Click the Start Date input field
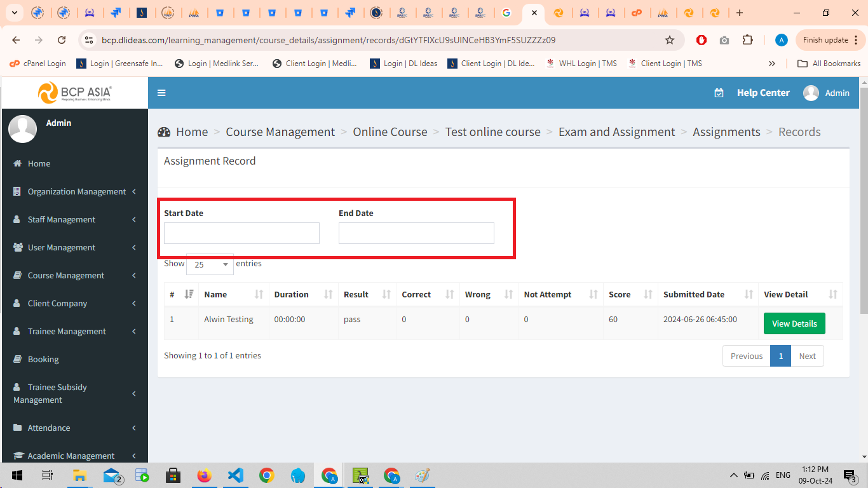 pos(241,233)
